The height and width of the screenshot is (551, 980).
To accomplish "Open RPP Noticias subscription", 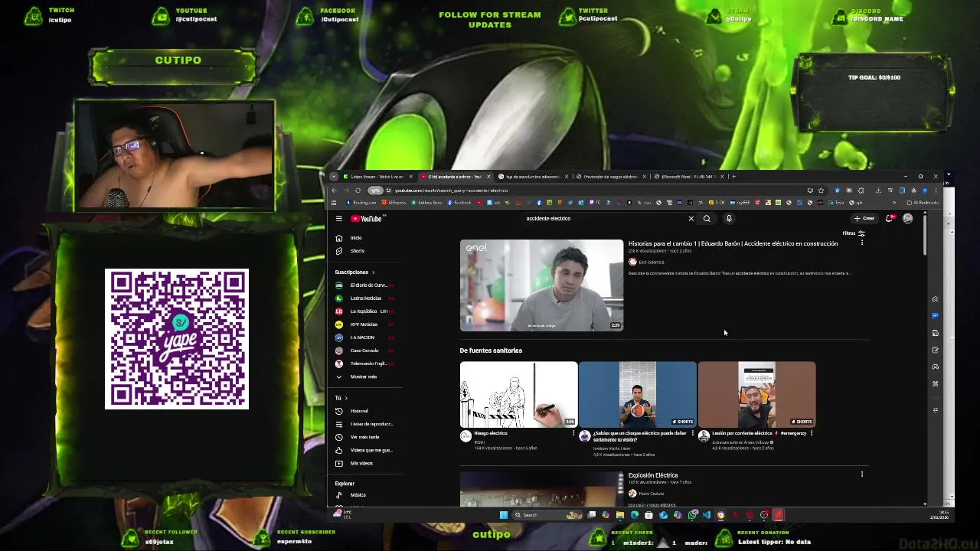I will pos(365,324).
